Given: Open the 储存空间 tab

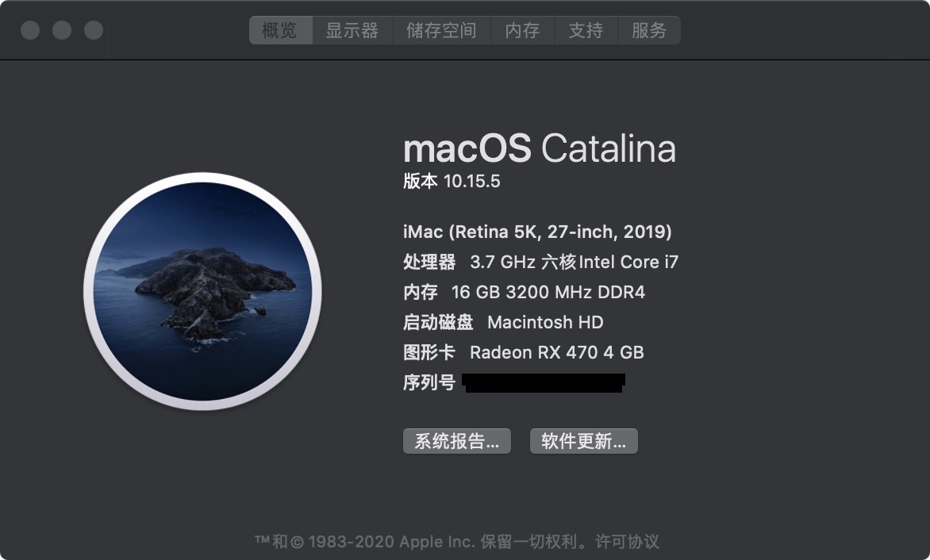Looking at the screenshot, I should point(442,30).
